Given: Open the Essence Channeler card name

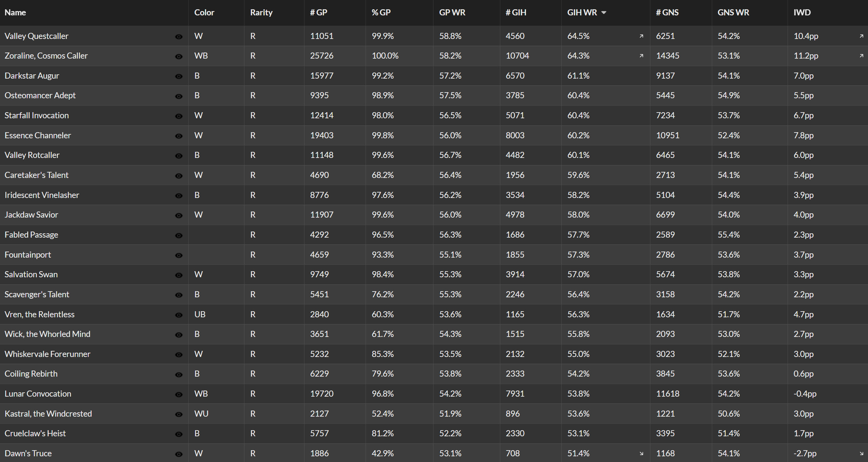Looking at the screenshot, I should click(x=38, y=135).
